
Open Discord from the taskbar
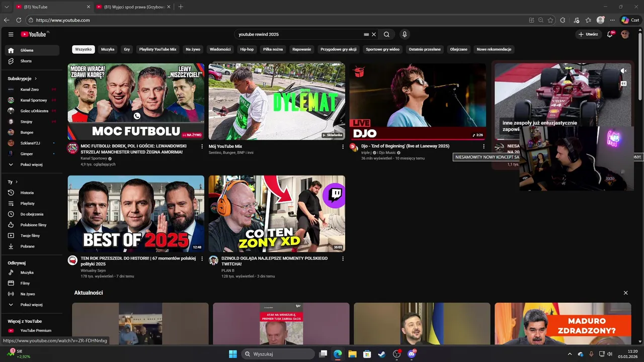pyautogui.click(x=412, y=354)
